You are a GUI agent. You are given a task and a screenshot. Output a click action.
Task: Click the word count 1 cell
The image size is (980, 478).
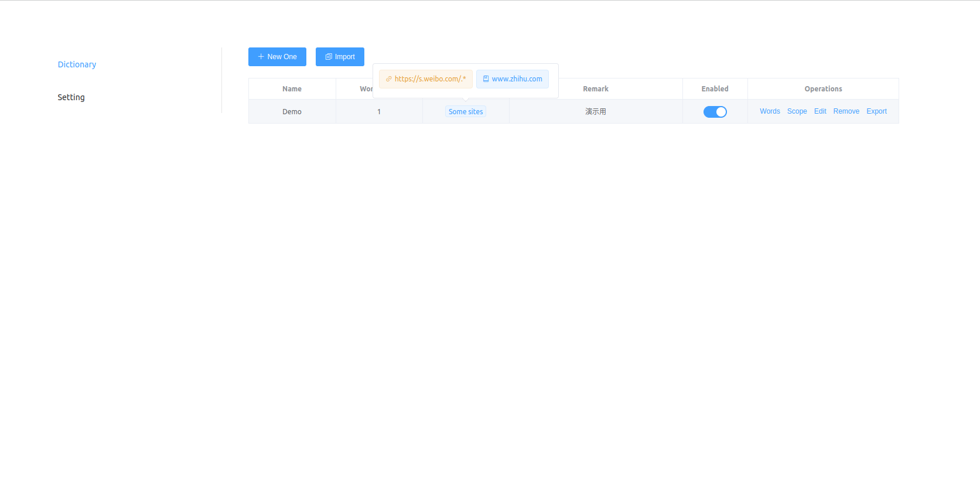tap(379, 112)
